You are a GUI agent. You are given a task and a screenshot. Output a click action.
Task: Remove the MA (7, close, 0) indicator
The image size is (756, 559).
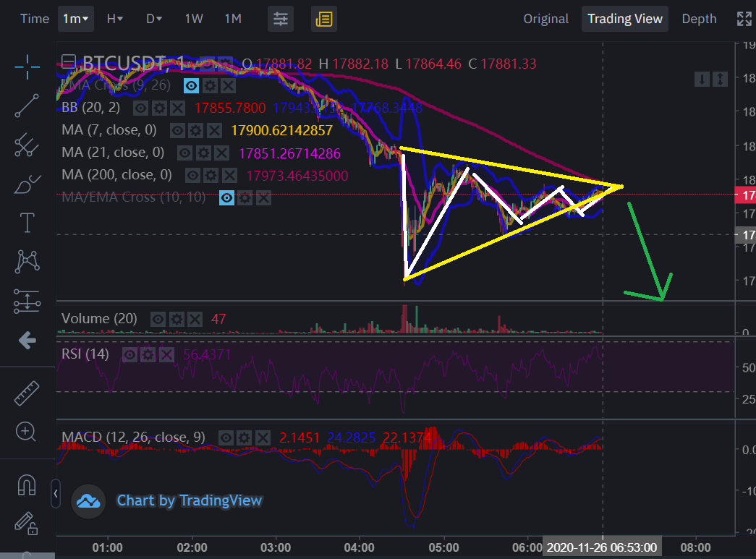[x=214, y=130]
